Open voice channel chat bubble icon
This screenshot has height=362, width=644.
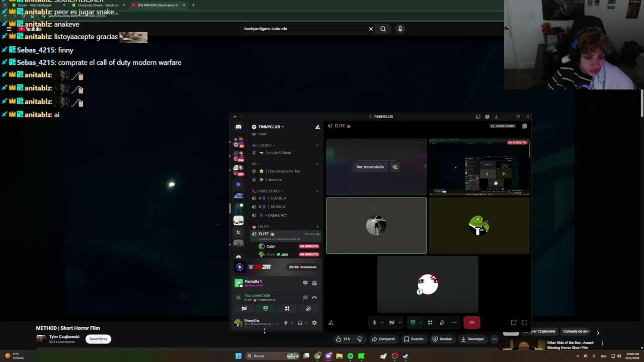524,126
